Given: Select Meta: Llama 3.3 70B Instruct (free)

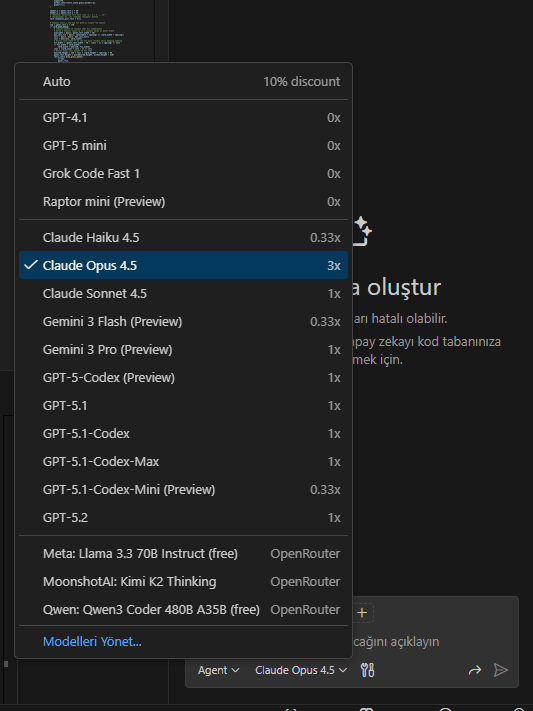Looking at the screenshot, I should (x=183, y=554).
